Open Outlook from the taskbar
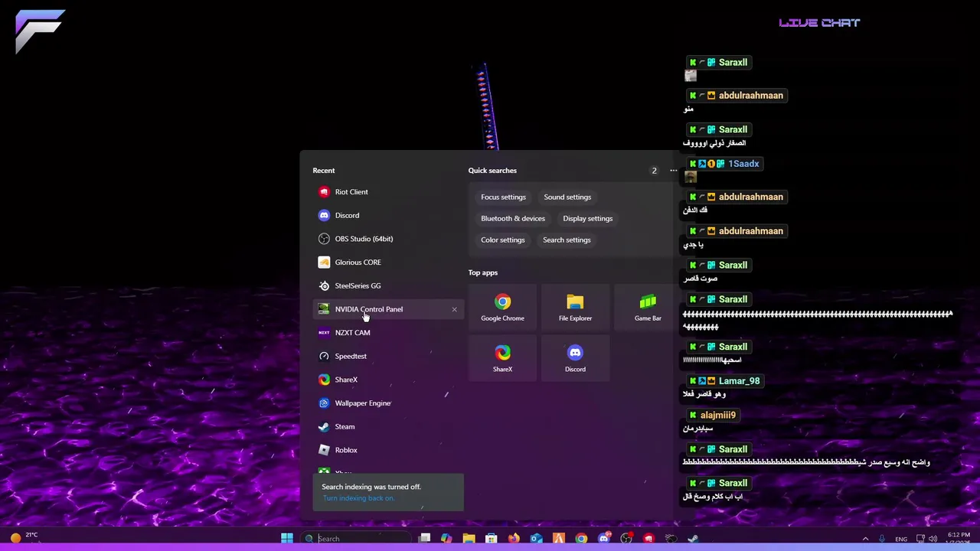Screen dimensions: 980x551 click(536, 539)
